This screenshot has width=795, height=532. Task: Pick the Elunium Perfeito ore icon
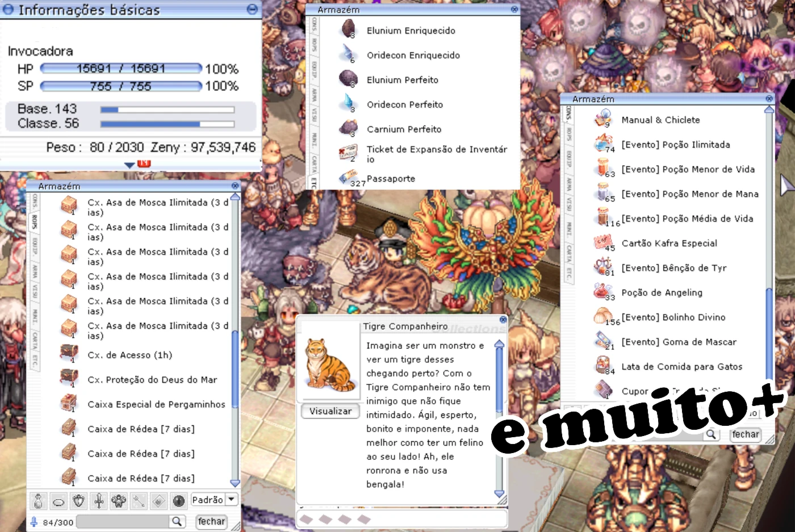[348, 79]
